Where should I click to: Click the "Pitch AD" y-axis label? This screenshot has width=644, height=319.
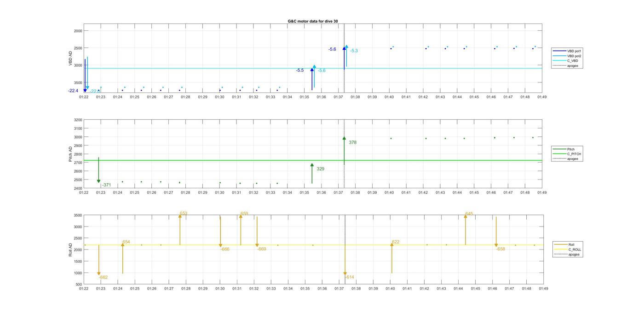71,154
